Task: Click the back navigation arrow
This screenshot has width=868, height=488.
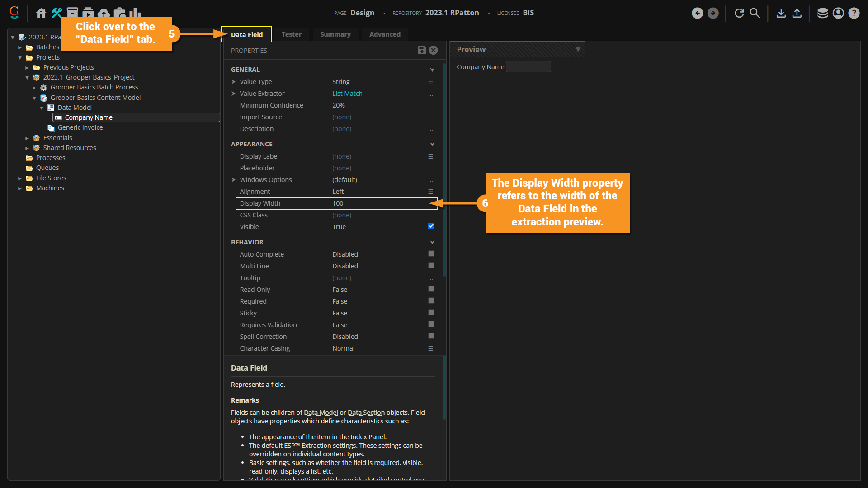Action: 697,13
